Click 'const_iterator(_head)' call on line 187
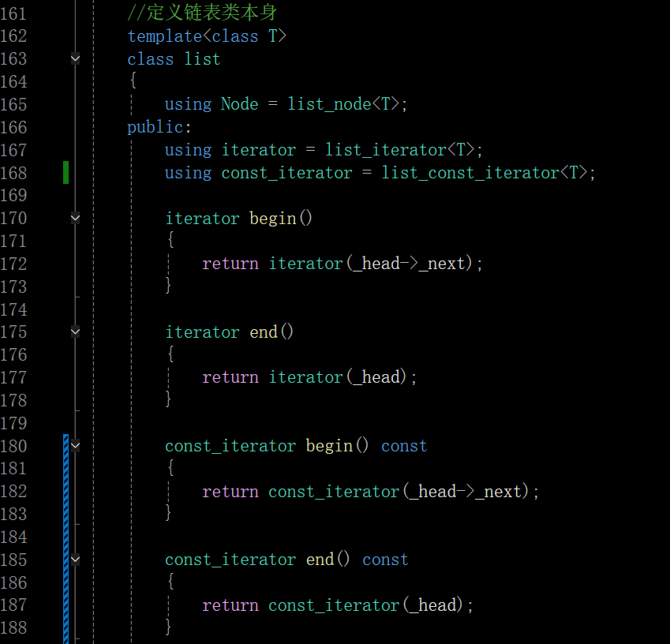Image resolution: width=670 pixels, height=644 pixels. (365, 605)
